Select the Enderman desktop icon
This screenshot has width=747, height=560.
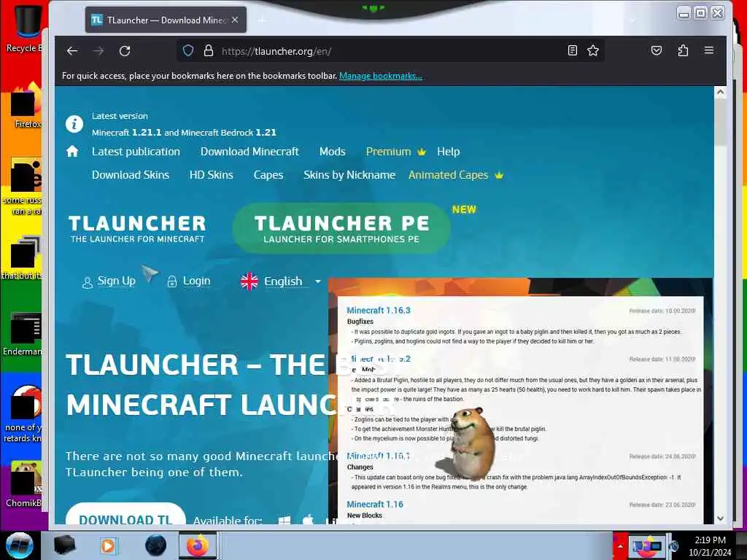[x=23, y=333]
